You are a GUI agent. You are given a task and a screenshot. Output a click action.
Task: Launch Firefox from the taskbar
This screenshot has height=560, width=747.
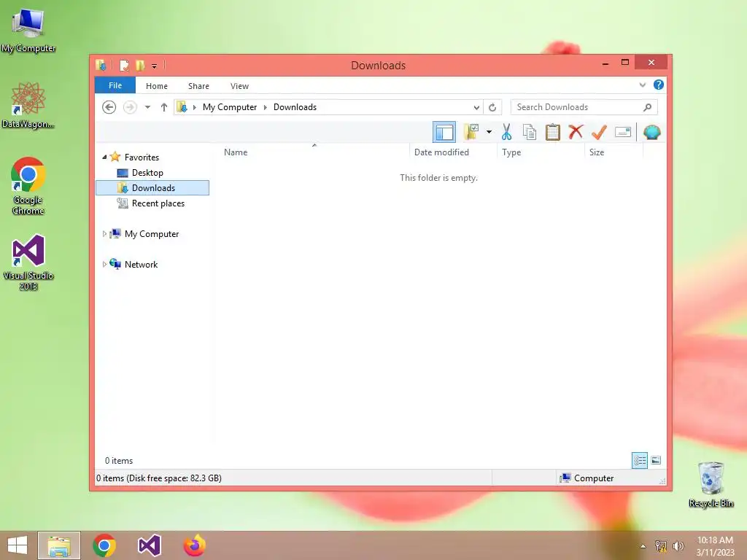pos(194,545)
